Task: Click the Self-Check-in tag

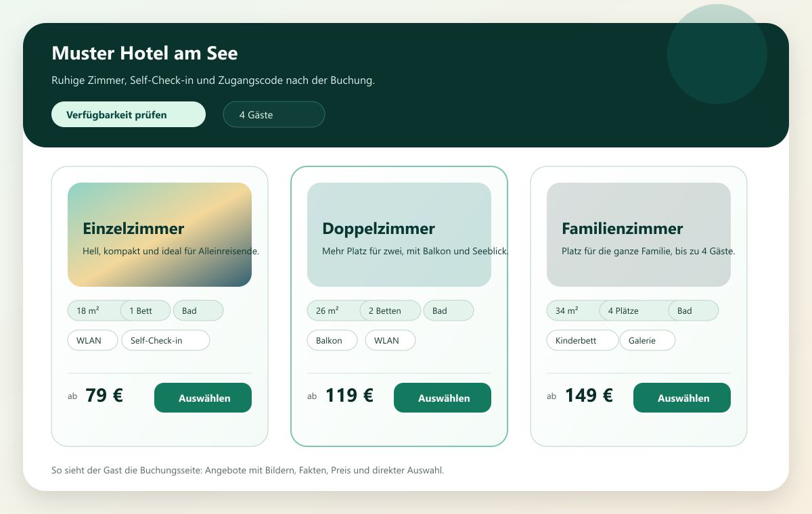Action: coord(166,340)
